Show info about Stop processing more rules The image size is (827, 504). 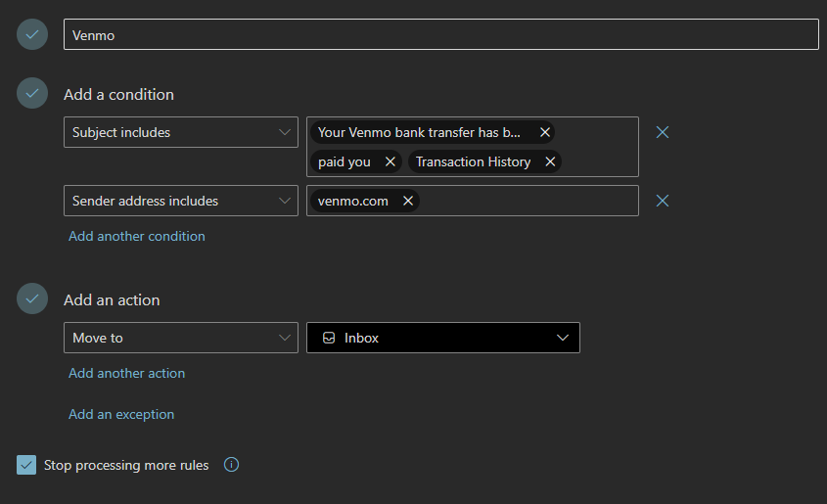231,465
